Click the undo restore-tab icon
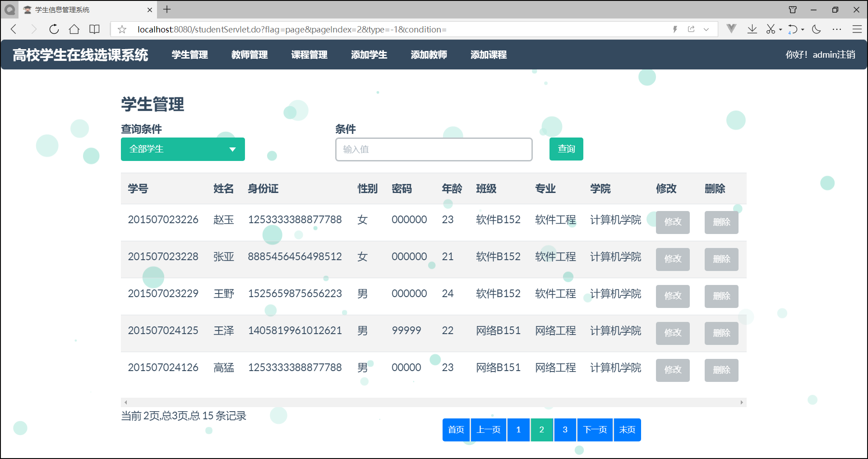 pos(793,29)
